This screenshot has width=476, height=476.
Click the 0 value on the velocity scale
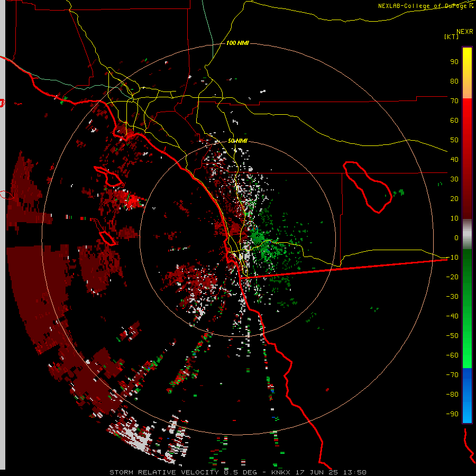pos(456,237)
